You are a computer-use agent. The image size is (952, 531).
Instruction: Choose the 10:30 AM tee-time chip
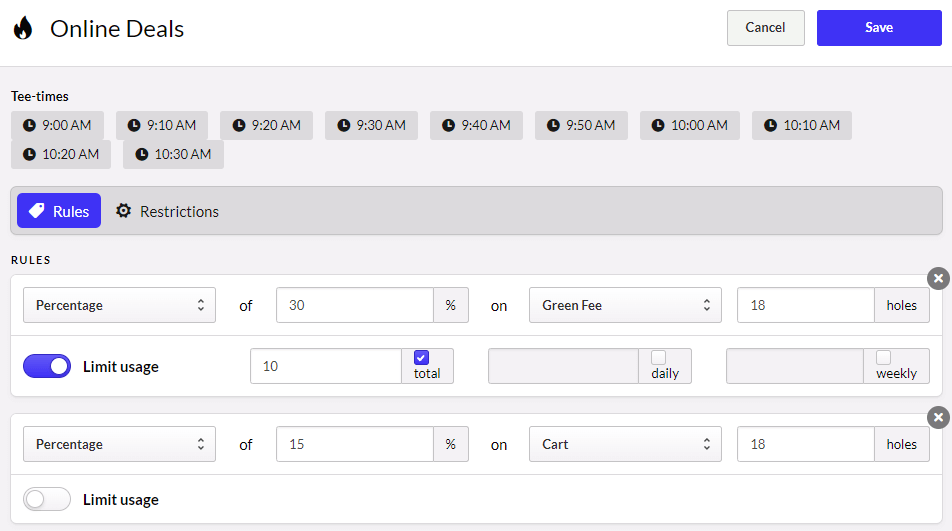[173, 154]
